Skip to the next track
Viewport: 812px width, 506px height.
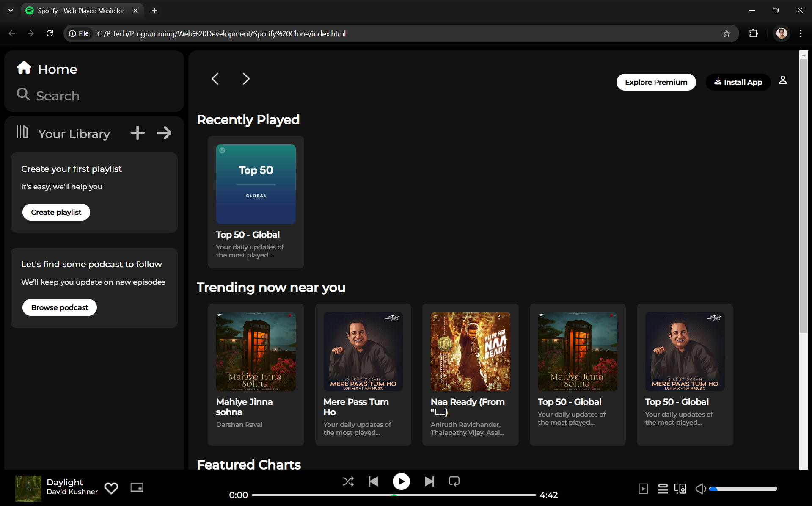pyautogui.click(x=429, y=481)
